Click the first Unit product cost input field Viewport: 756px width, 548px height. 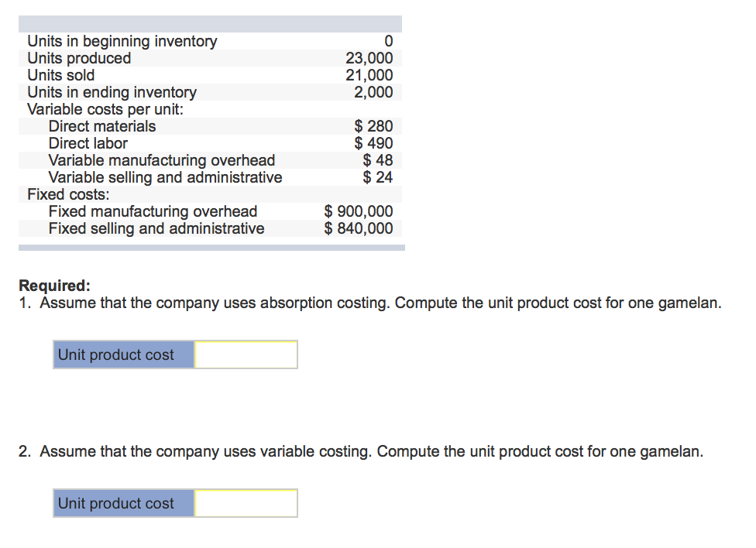(245, 354)
